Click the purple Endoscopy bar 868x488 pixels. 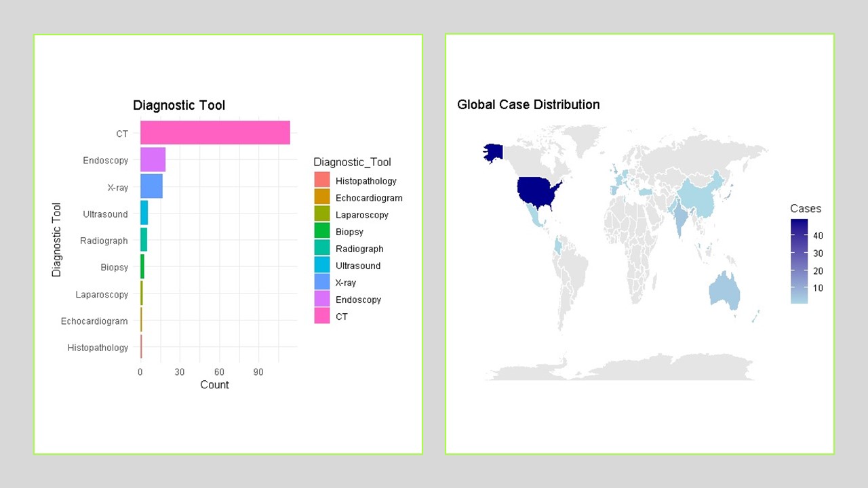pyautogui.click(x=153, y=160)
